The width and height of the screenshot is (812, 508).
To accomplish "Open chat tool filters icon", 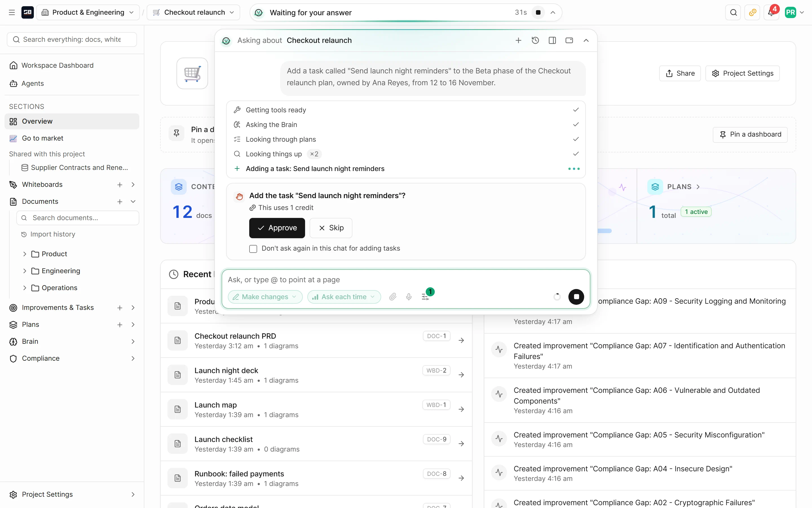I will point(425,297).
